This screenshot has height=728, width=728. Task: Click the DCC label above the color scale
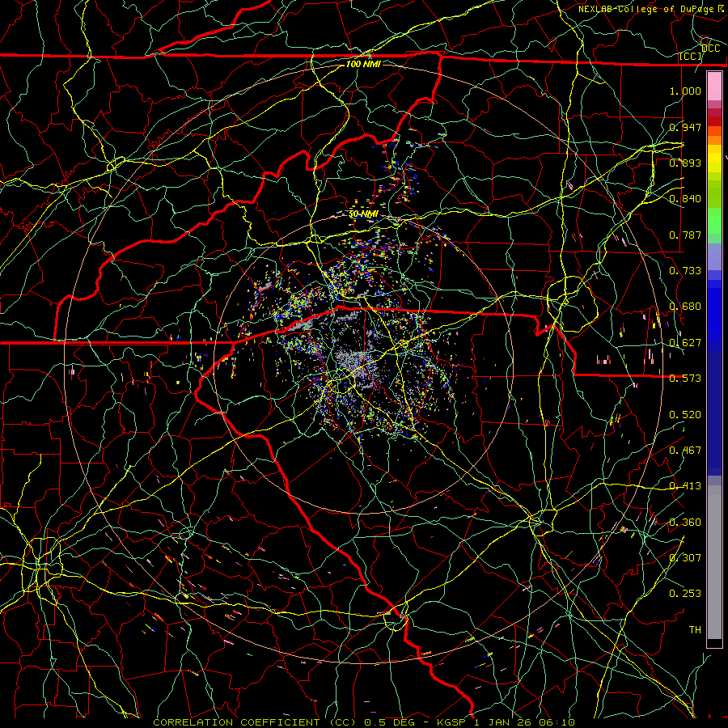710,49
